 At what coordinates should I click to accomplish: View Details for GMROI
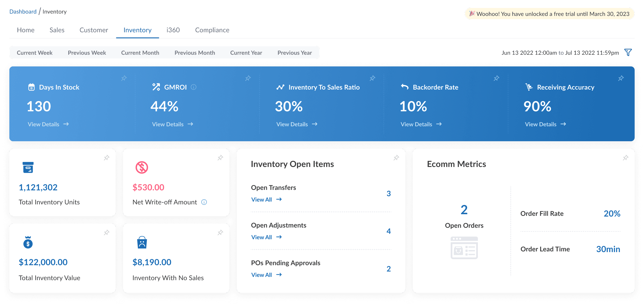click(172, 124)
